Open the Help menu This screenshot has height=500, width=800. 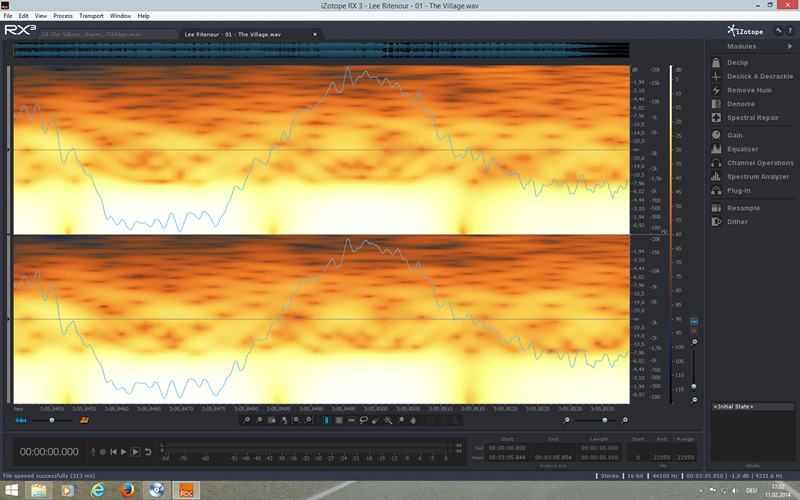144,16
